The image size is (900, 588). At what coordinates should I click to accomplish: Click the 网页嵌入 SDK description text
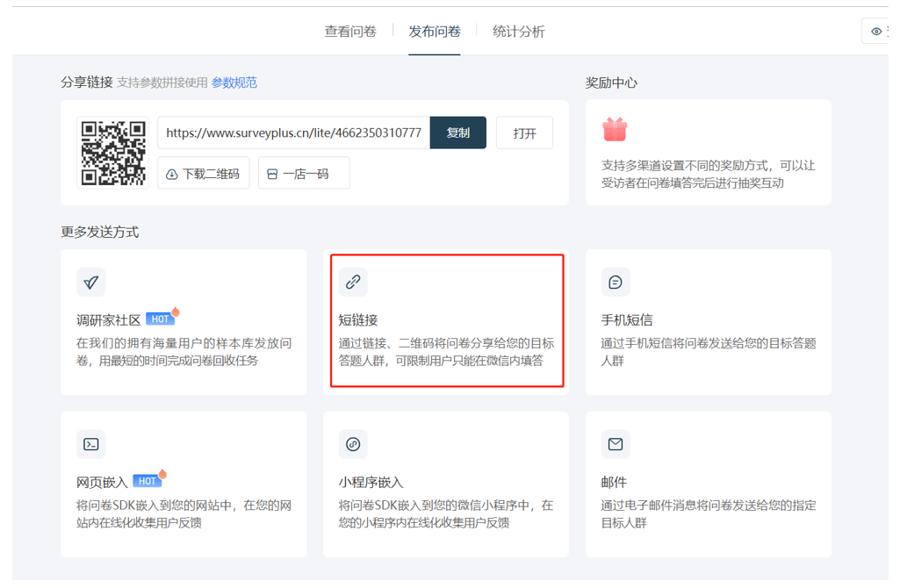184,514
